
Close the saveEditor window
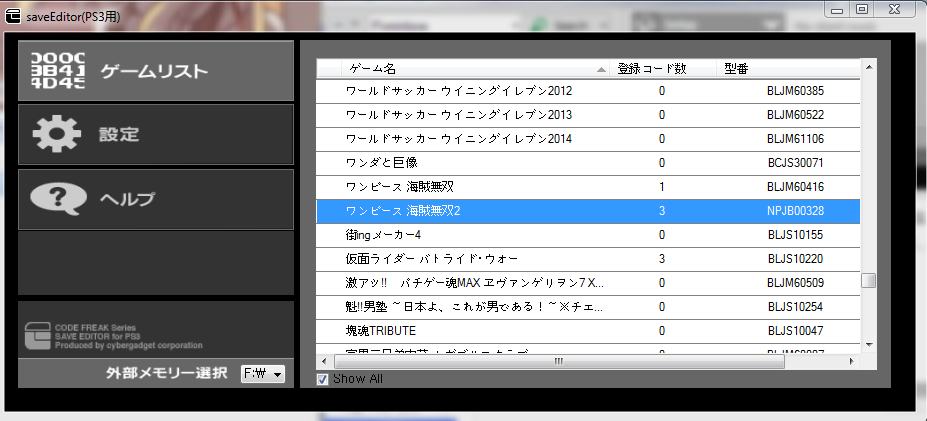point(894,10)
